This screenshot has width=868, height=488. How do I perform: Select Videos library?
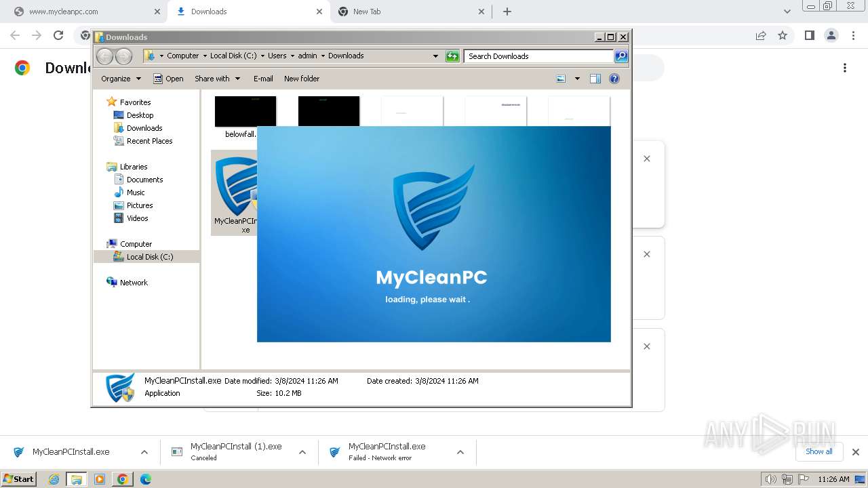pyautogui.click(x=137, y=218)
